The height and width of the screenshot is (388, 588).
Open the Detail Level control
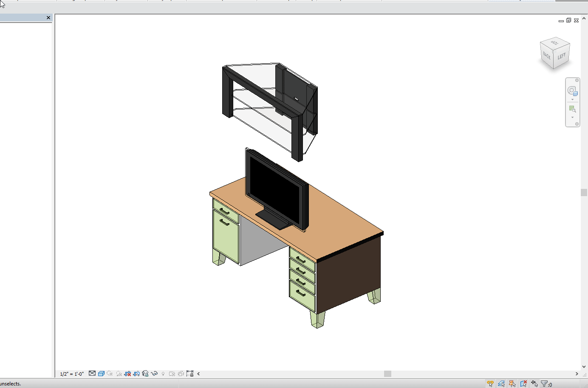click(x=92, y=374)
